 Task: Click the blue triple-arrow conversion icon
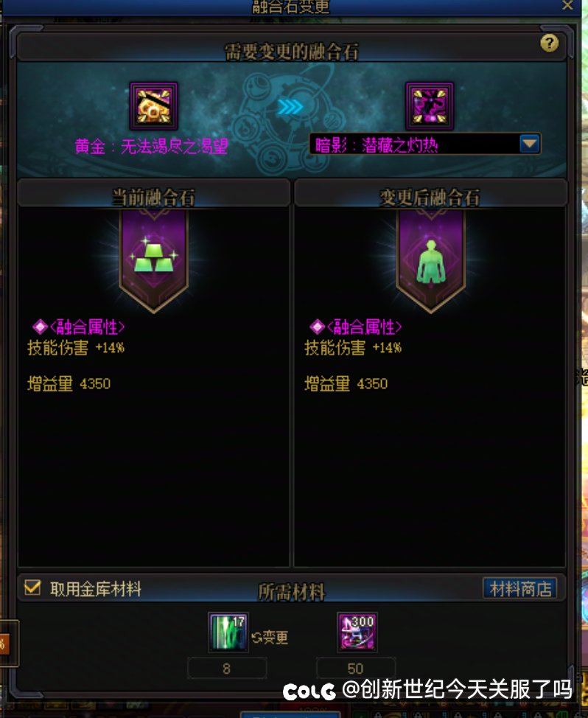point(290,107)
